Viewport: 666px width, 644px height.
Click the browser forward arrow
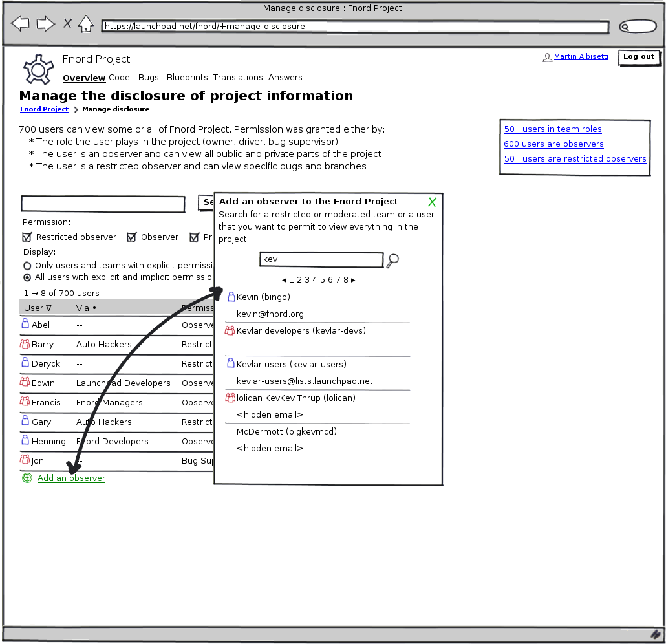coord(45,25)
